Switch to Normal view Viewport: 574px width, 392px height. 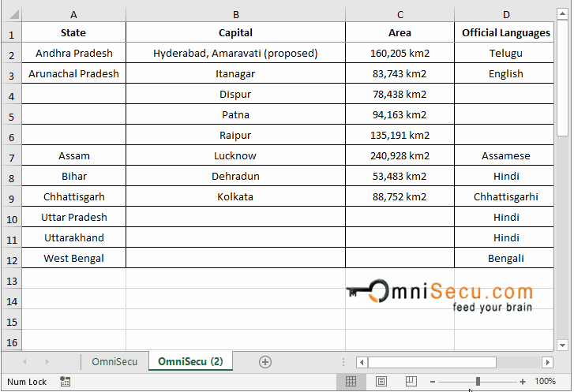tap(351, 382)
